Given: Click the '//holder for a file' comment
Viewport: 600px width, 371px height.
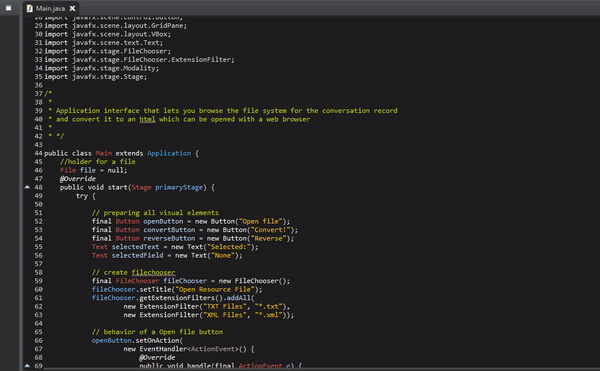Looking at the screenshot, I should click(97, 161).
